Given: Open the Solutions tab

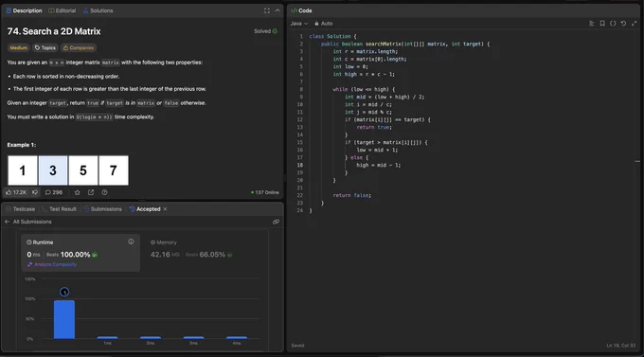Looking at the screenshot, I should (98, 10).
